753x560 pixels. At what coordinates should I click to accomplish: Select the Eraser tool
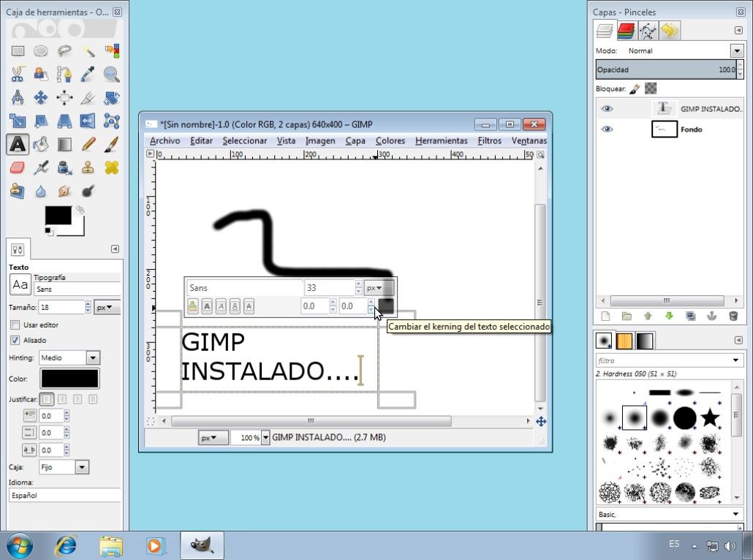[x=18, y=167]
